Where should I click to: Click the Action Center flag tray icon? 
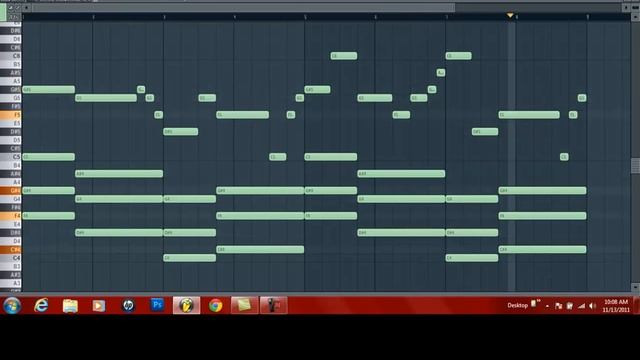[x=558, y=306]
